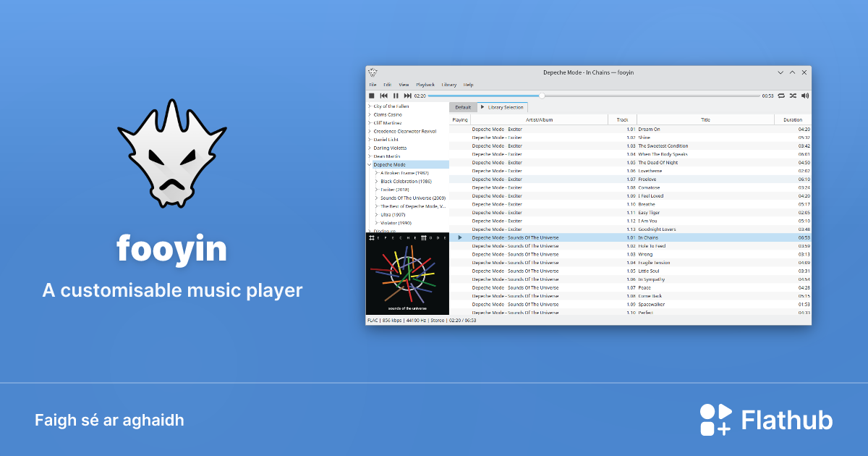
Task: Click the seek bar slider handle
Action: tap(542, 96)
